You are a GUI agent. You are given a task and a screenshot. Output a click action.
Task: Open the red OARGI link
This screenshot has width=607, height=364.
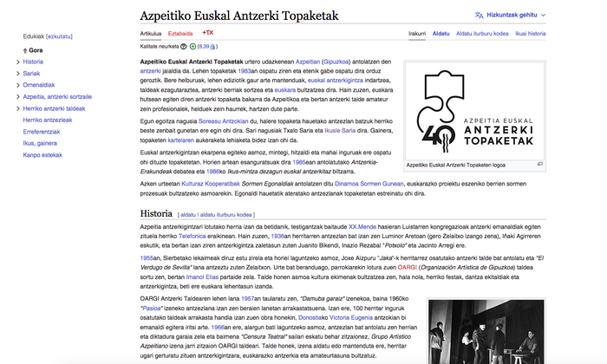[408, 267]
